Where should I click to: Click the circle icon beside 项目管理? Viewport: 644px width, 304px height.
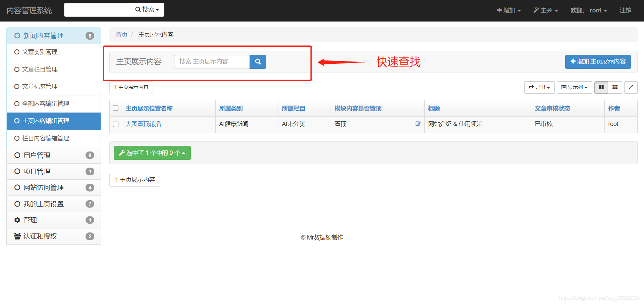coord(17,171)
